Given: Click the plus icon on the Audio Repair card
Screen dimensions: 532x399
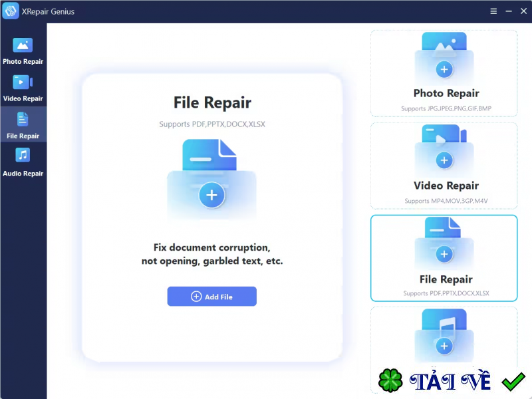Looking at the screenshot, I should tap(444, 347).
